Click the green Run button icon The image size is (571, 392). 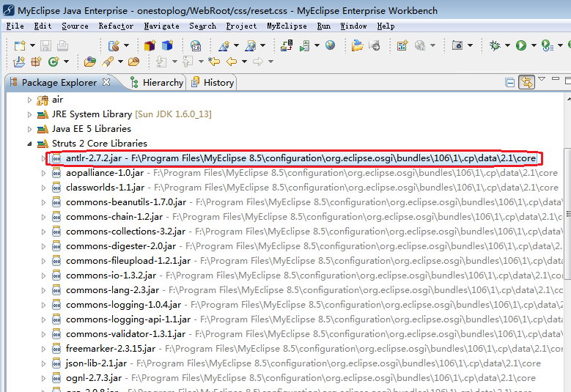[x=520, y=45]
